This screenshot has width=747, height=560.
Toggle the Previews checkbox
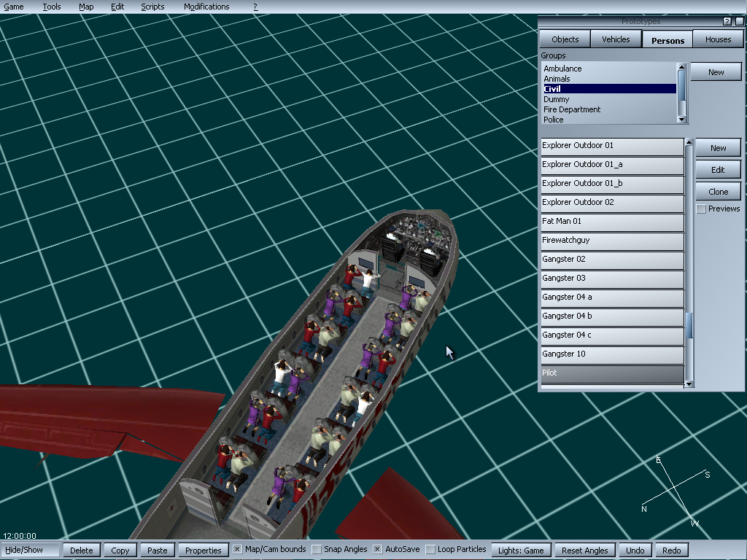[x=701, y=209]
